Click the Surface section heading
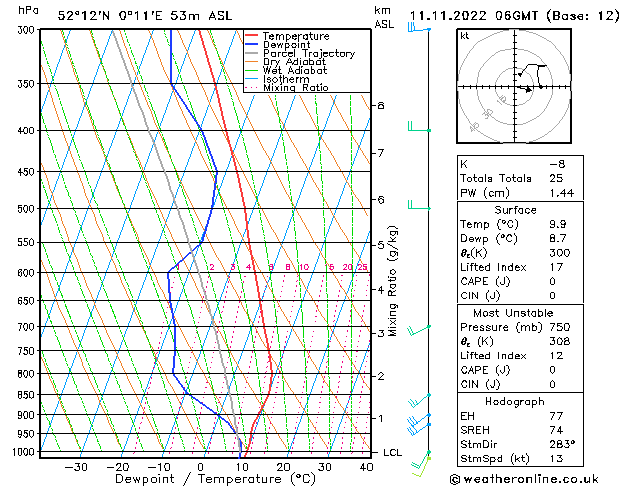The height and width of the screenshot is (486, 629). pos(515,210)
